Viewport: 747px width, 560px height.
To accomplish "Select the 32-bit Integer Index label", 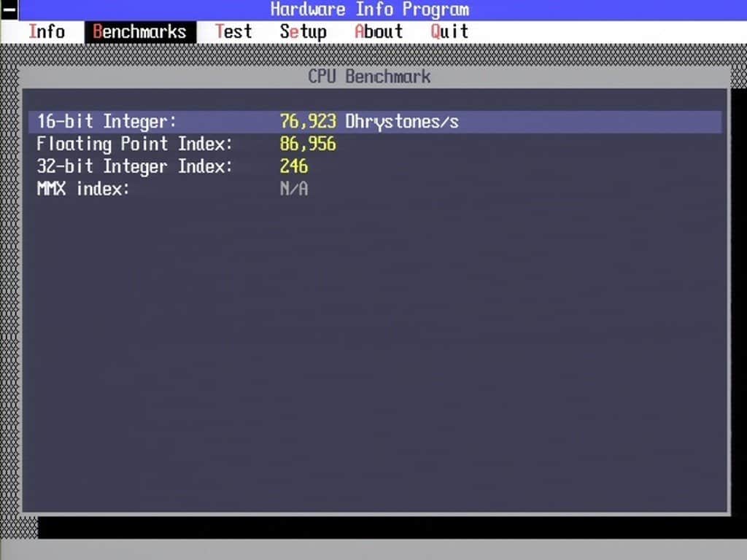I will click(134, 166).
